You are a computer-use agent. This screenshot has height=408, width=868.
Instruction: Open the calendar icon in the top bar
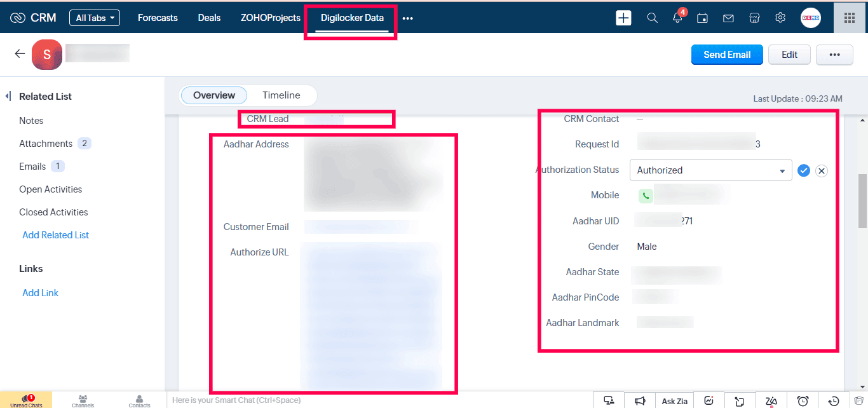(x=703, y=18)
